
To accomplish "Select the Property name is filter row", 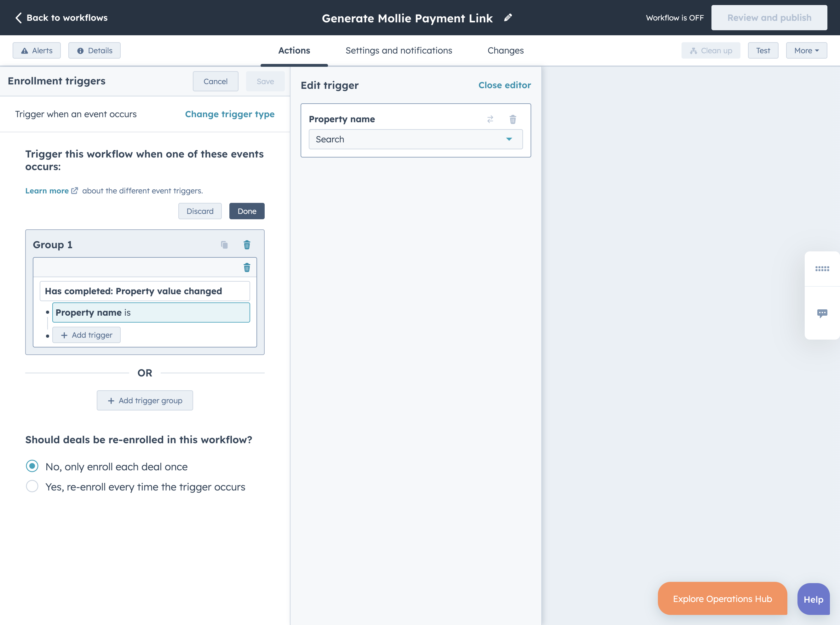I will point(151,312).
